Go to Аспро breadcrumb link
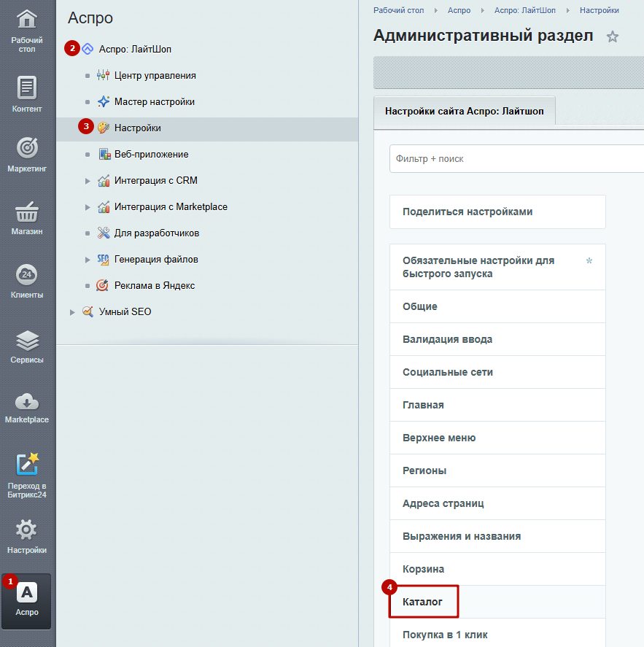 pos(459,10)
